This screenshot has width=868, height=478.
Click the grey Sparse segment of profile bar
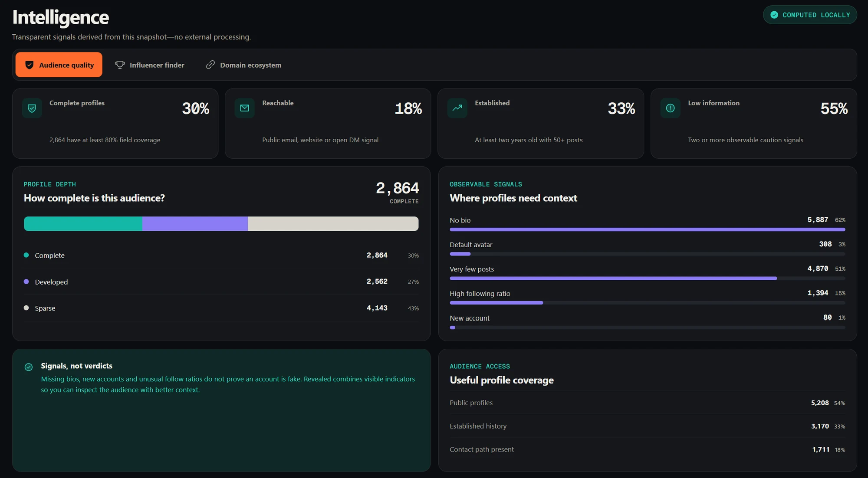[333, 224]
